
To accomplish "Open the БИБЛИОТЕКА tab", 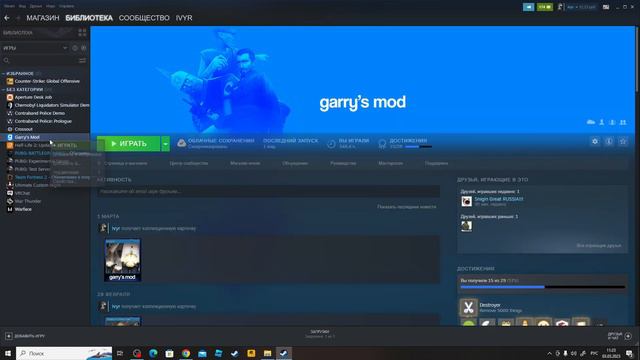I will pos(89,18).
